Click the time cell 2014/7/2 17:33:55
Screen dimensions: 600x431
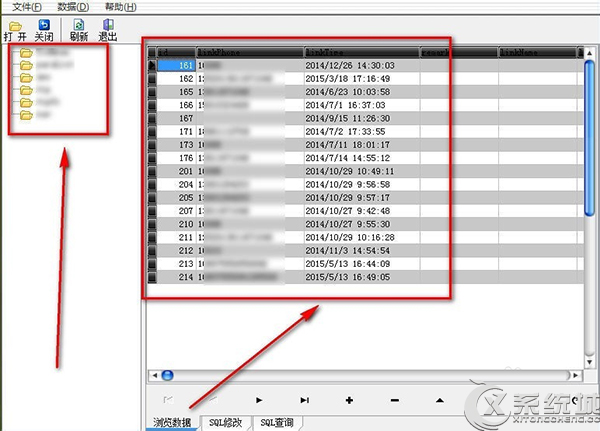(x=362, y=132)
